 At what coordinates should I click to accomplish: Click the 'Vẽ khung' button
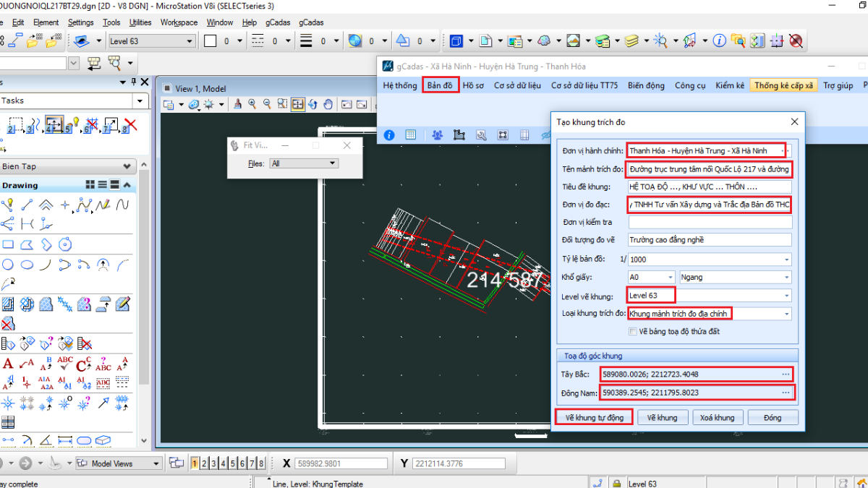[x=662, y=417]
